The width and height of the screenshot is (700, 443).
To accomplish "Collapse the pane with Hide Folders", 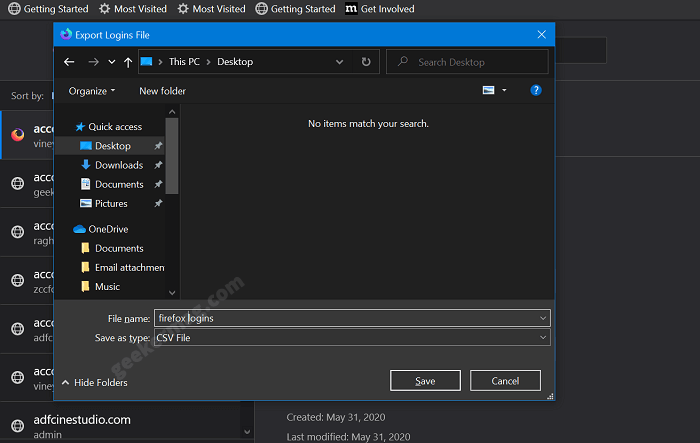I will click(x=95, y=383).
